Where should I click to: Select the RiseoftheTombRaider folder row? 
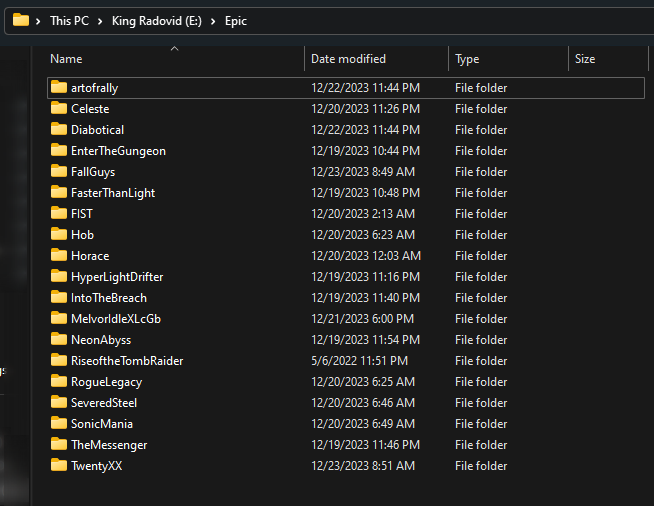point(127,360)
